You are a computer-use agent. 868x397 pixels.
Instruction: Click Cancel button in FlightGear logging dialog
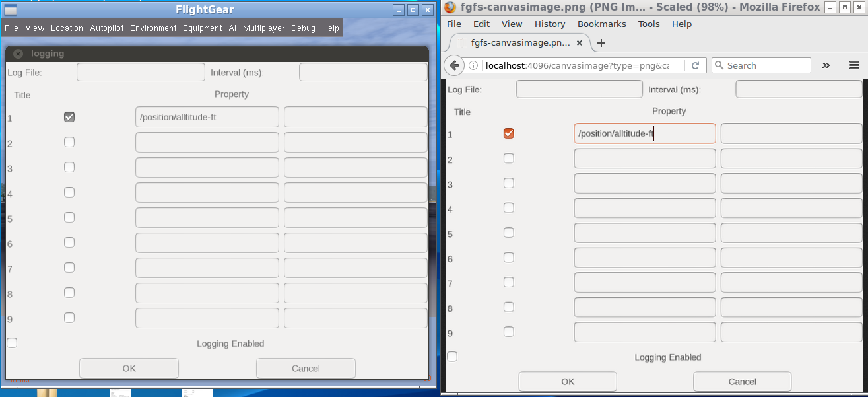pyautogui.click(x=306, y=368)
